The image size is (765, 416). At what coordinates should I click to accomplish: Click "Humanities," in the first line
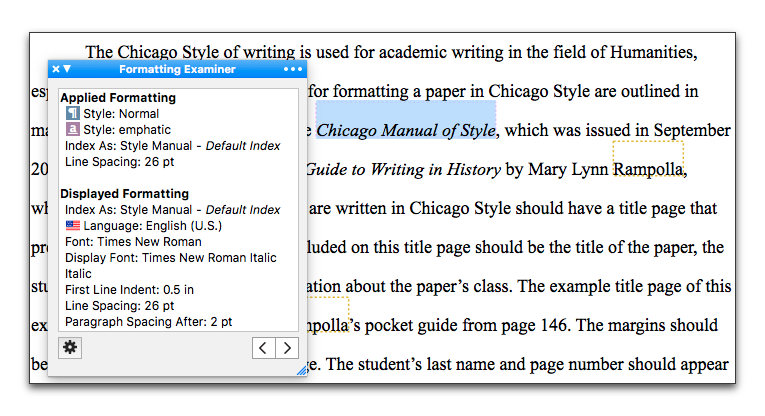(x=654, y=52)
